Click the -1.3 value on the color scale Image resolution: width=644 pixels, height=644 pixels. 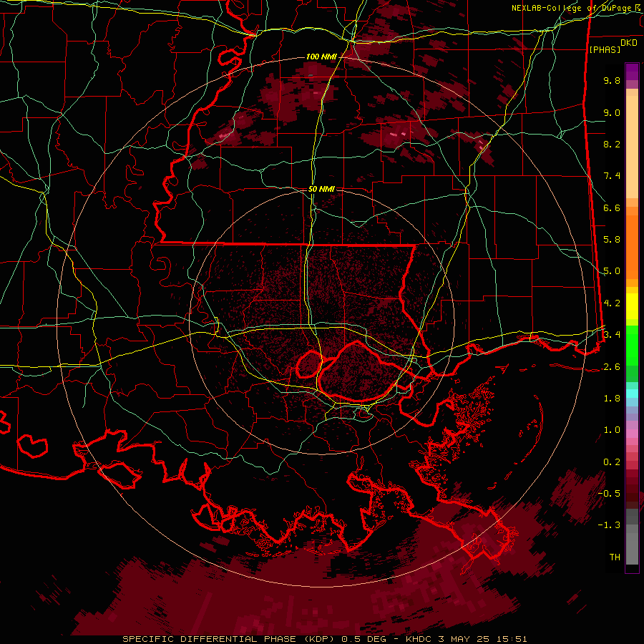(609, 525)
